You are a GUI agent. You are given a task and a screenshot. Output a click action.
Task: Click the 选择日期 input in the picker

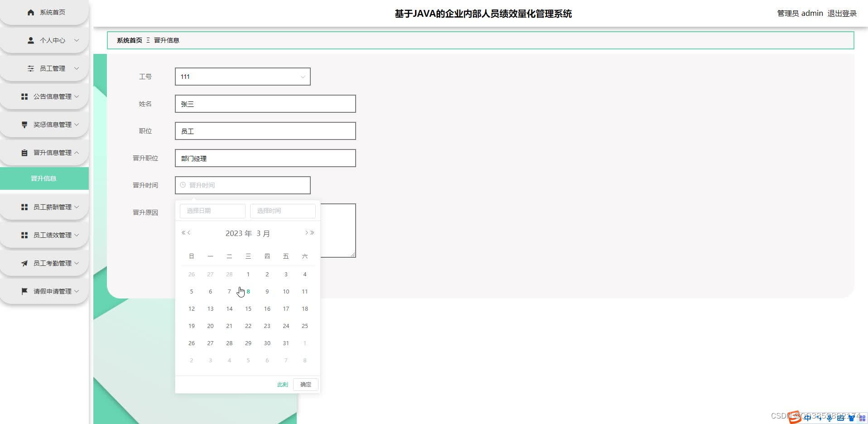[212, 211]
